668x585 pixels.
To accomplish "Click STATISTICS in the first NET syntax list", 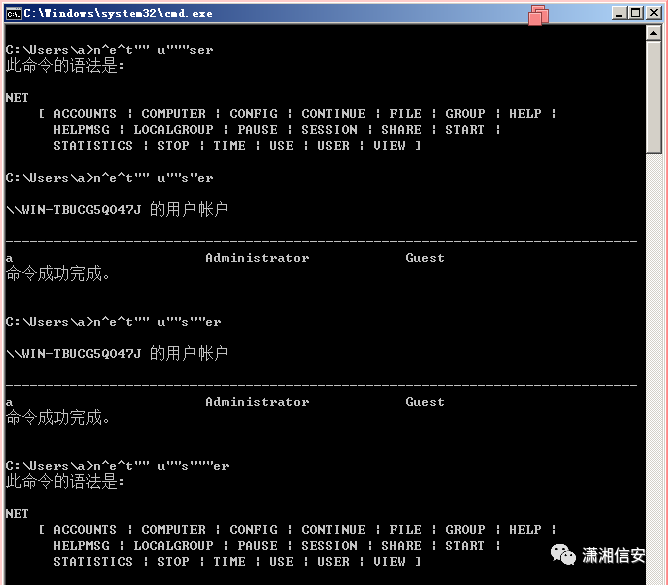I will point(93,146).
